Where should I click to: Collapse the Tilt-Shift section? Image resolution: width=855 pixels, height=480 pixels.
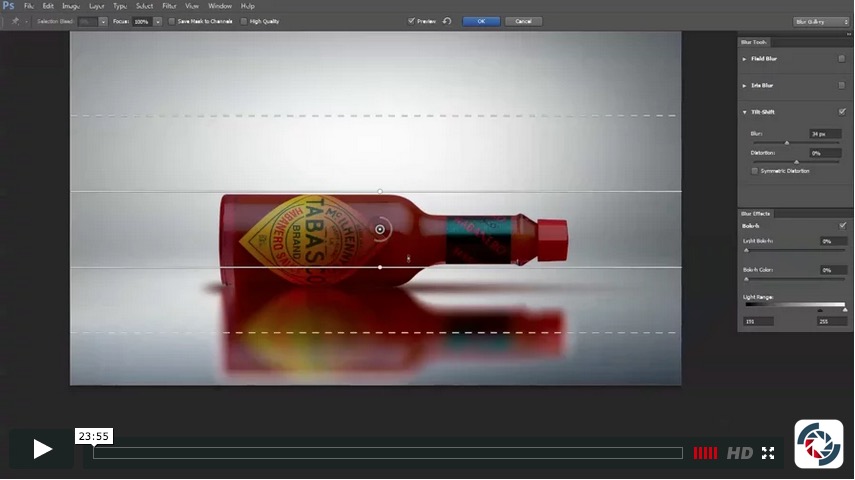744,112
